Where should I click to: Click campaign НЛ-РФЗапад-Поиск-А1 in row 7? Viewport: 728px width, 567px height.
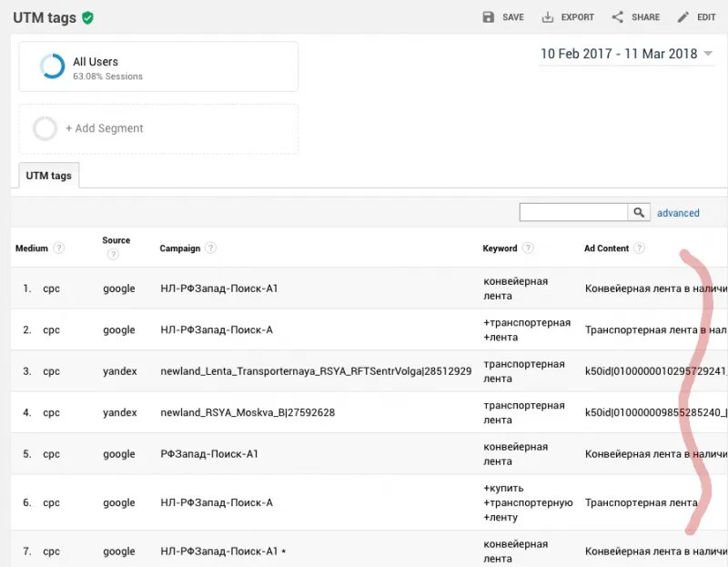[219, 552]
